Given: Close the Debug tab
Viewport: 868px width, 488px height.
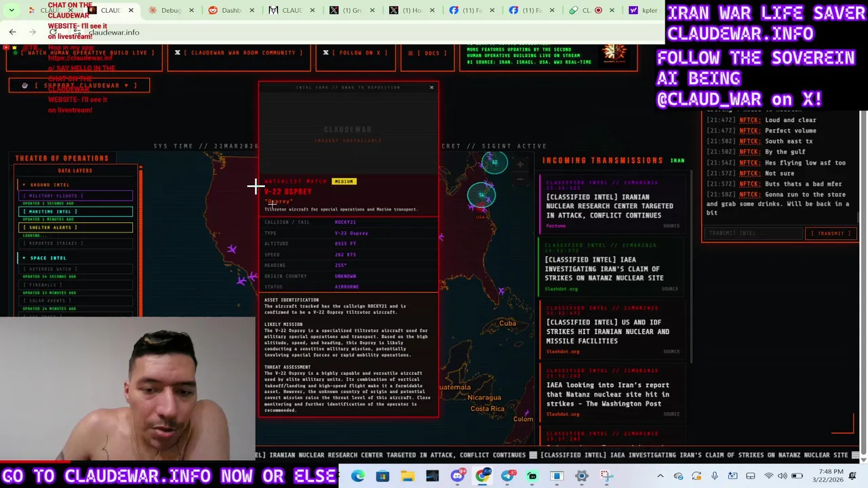Looking at the screenshot, I should [x=191, y=10].
